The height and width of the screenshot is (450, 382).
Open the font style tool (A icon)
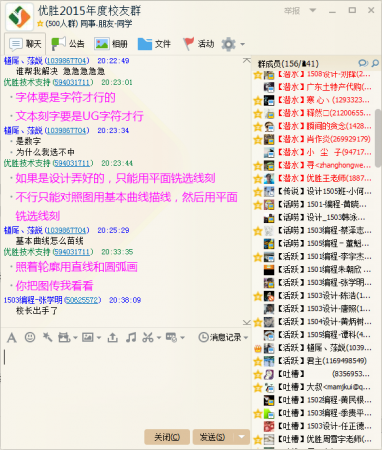click(12, 338)
